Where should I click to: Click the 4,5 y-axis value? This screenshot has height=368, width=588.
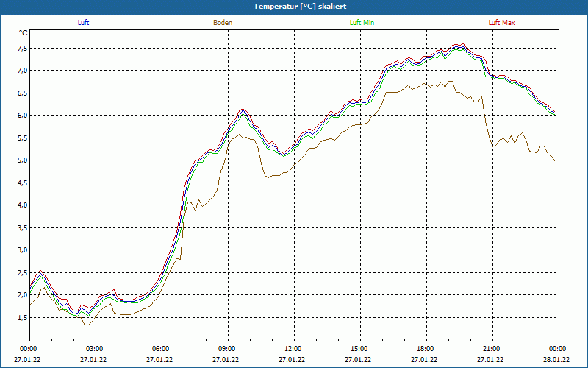pyautogui.click(x=23, y=183)
